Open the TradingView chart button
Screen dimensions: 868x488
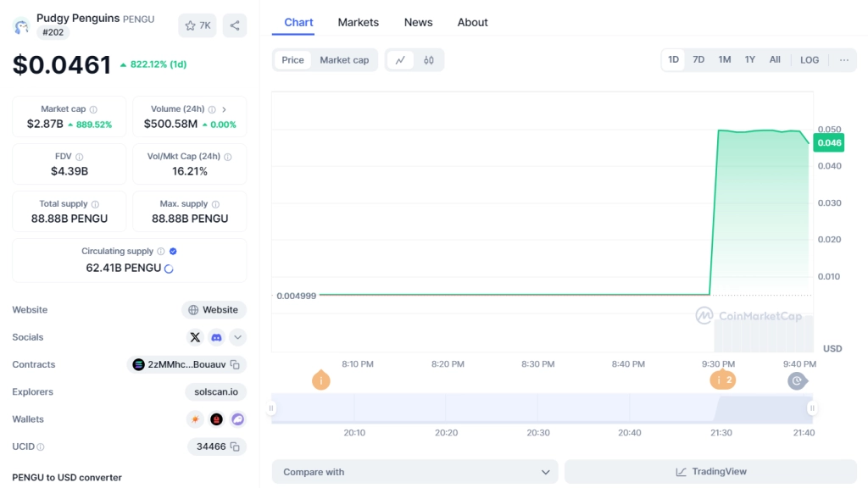[x=711, y=472]
